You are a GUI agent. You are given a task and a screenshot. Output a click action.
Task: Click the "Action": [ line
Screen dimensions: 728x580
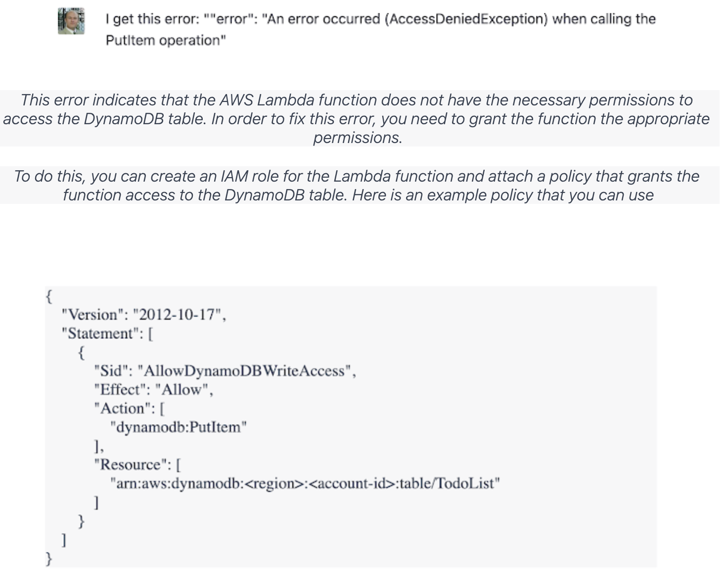[129, 408]
